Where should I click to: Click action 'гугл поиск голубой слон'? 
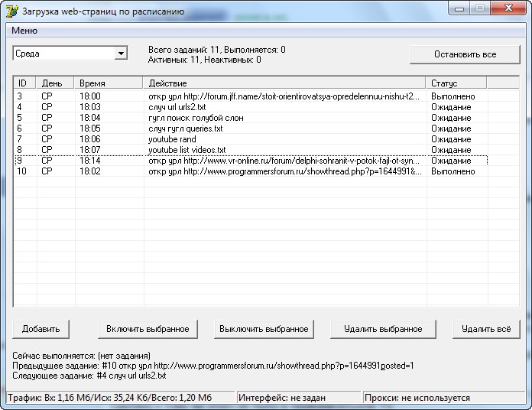(x=196, y=118)
